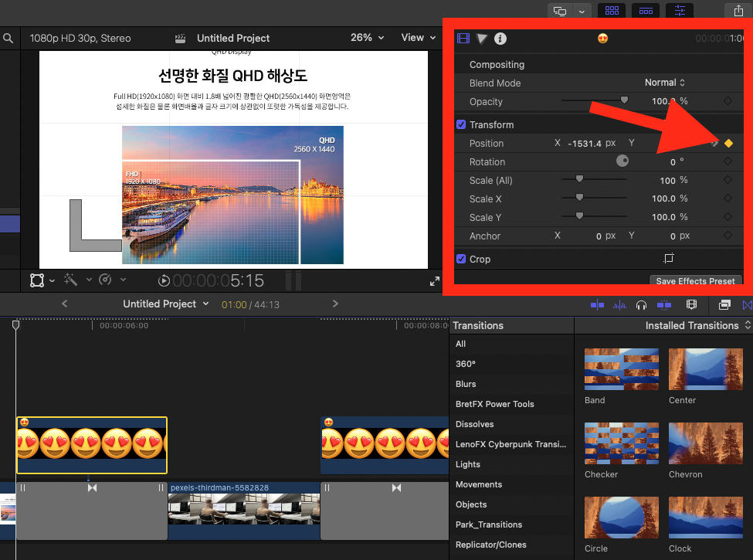
Task: Show the Effects browser icon
Action: (724, 304)
